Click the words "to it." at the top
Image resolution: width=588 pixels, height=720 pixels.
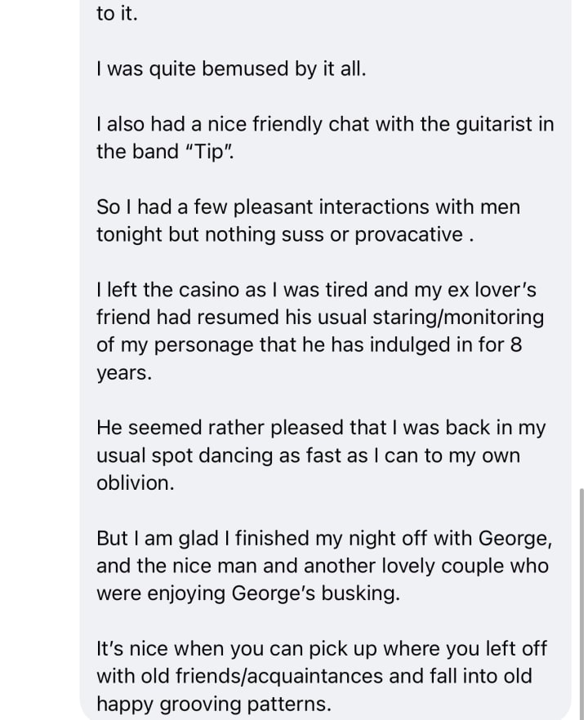click(117, 14)
